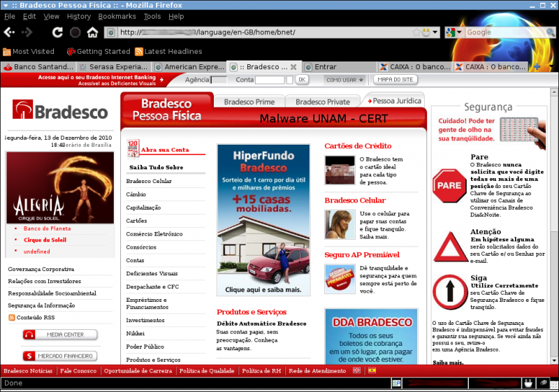The image size is (559, 392).
Task: Close the Bradesco tab
Action: click(293, 67)
